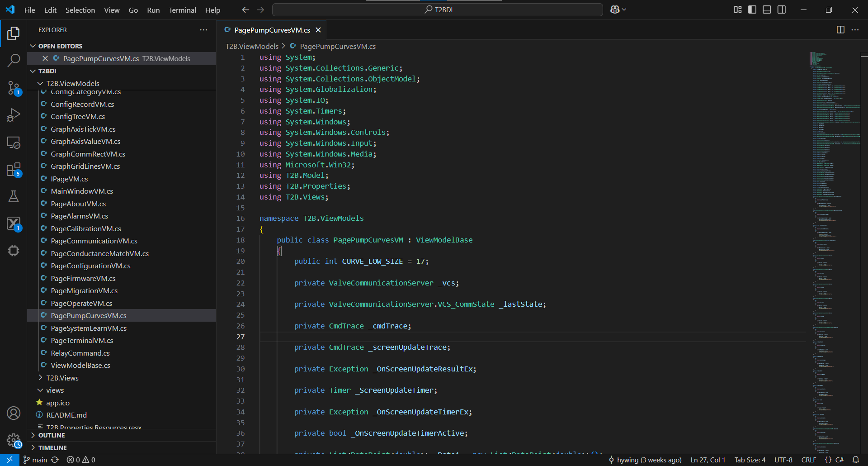Toggle the primary side bar visibility
868x466 pixels.
coord(752,10)
